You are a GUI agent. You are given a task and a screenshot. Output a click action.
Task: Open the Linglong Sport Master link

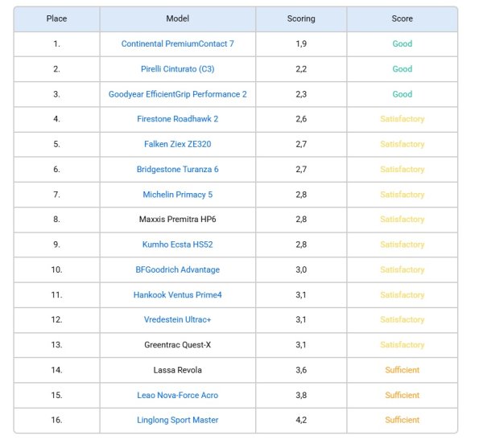pos(177,420)
